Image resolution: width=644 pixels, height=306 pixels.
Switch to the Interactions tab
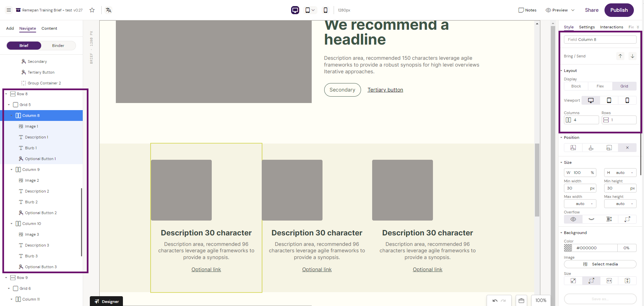(x=611, y=27)
